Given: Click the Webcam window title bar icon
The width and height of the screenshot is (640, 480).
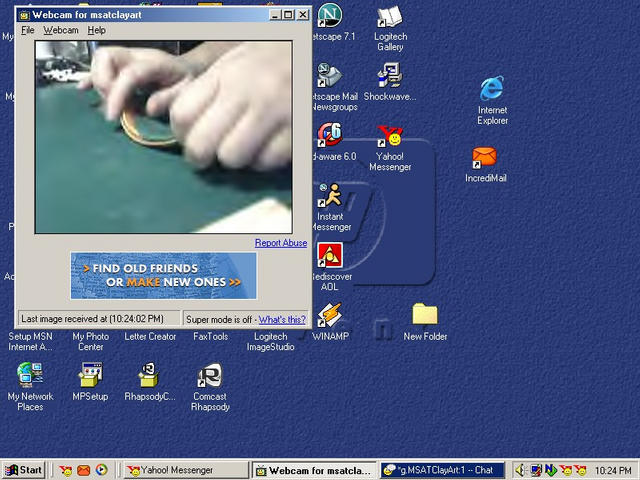Looking at the screenshot, I should 24,15.
